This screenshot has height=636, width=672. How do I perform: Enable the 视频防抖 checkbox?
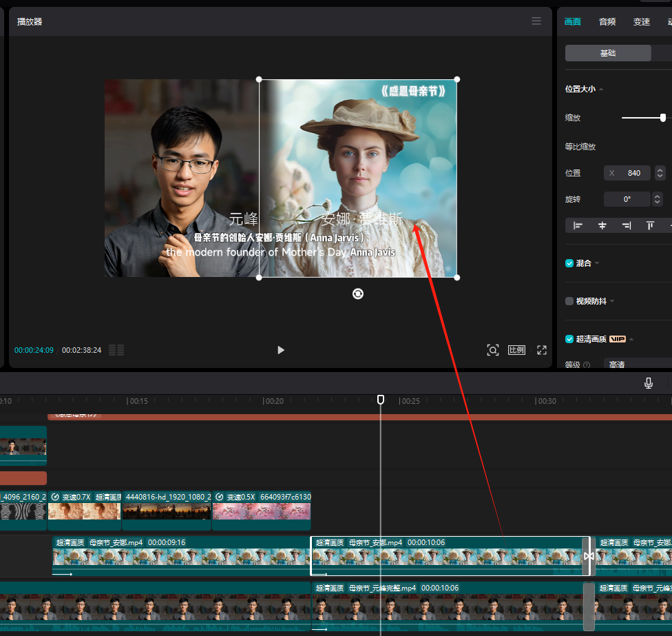(569, 301)
